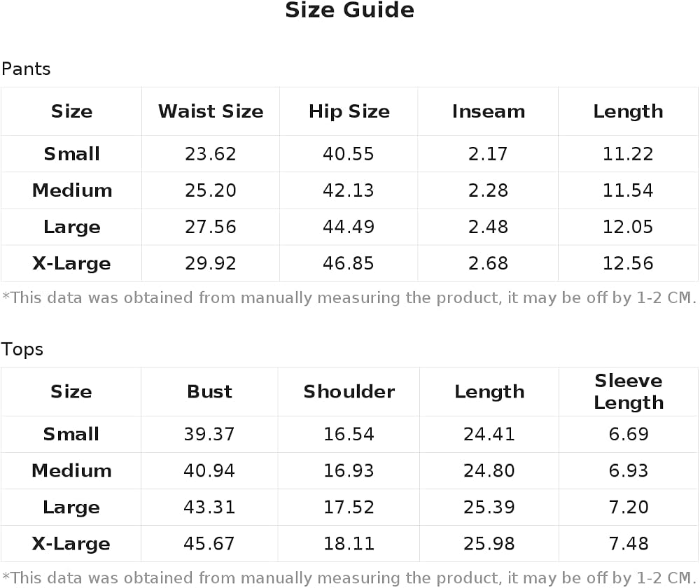Click the Inseam column header
This screenshot has width=700, height=588.
(x=489, y=111)
